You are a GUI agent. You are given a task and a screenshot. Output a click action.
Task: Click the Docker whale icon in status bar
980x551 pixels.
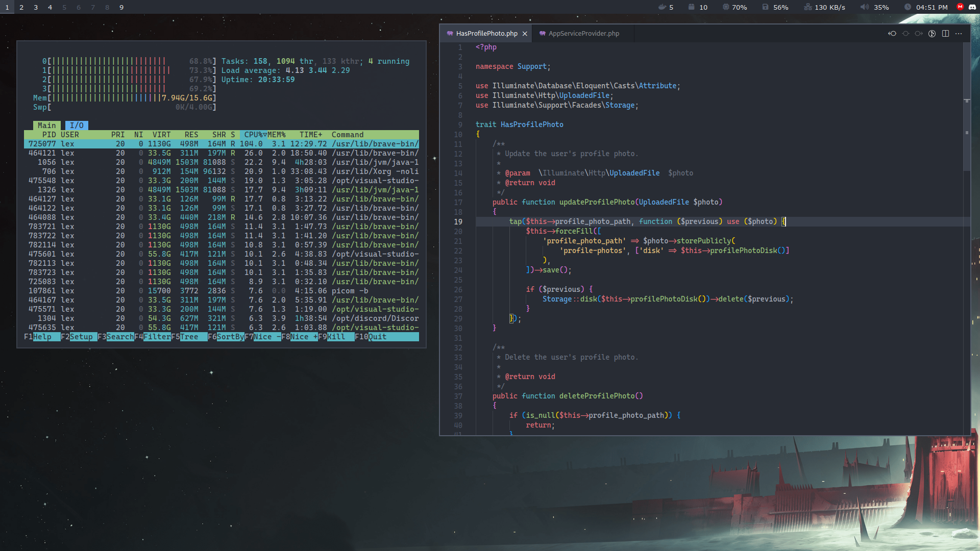pos(662,7)
